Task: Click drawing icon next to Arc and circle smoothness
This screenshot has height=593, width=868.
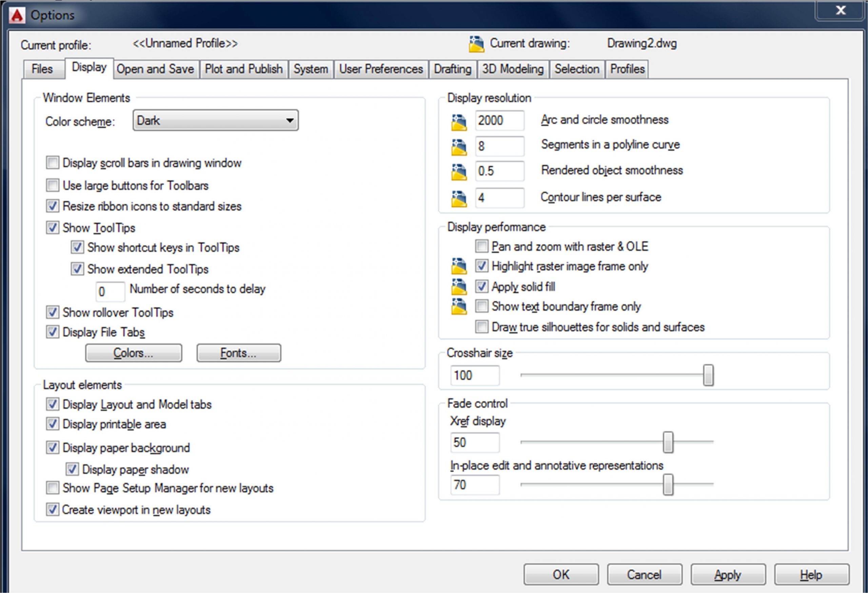Action: point(459,122)
